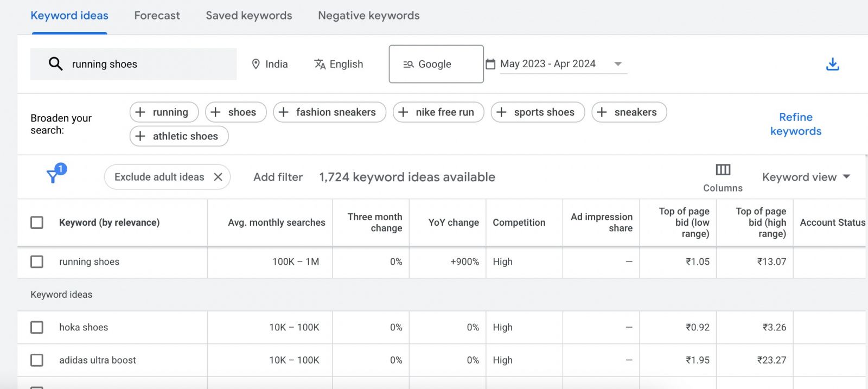Switch to the Keyword ideas tab
This screenshot has height=389, width=868.
(x=69, y=16)
